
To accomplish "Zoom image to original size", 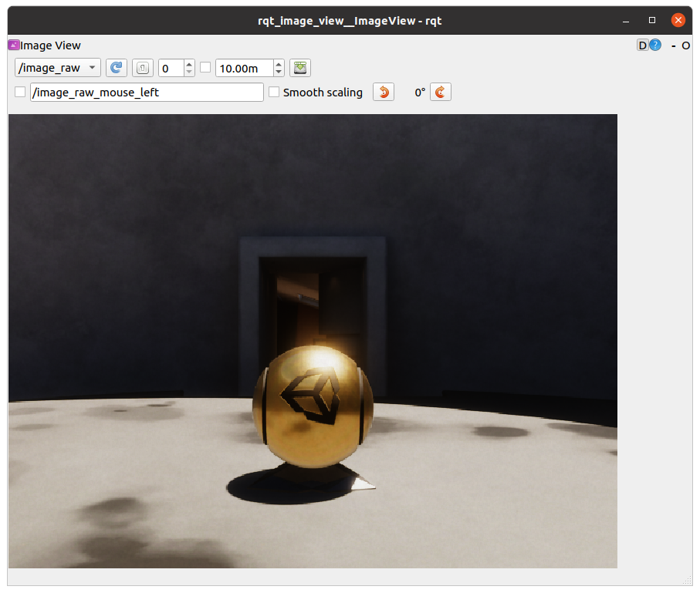I will (143, 68).
